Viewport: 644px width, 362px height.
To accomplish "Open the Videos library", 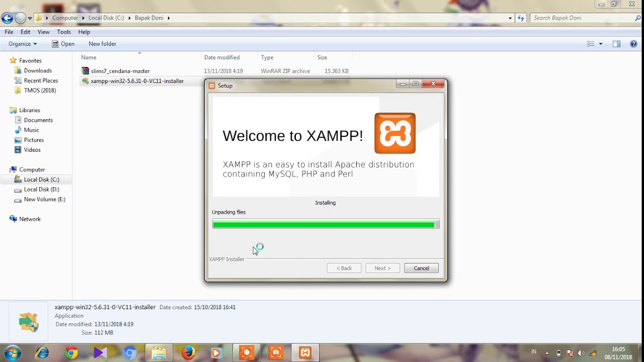I will [32, 150].
